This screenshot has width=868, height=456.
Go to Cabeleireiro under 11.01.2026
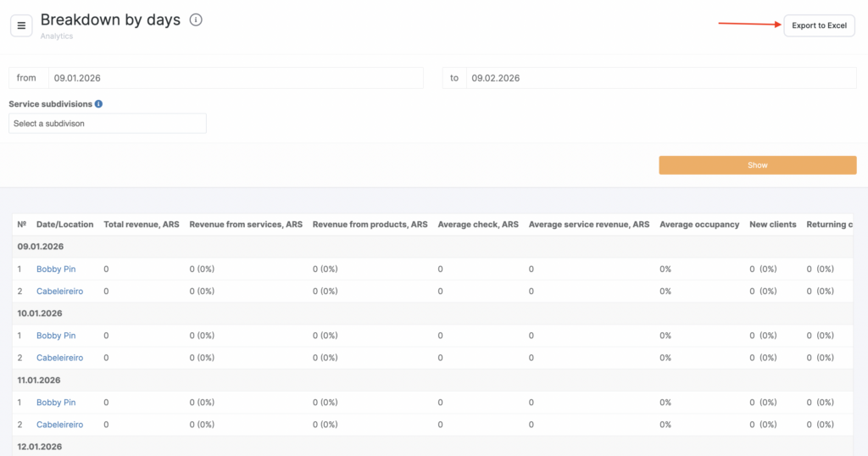pos(59,425)
